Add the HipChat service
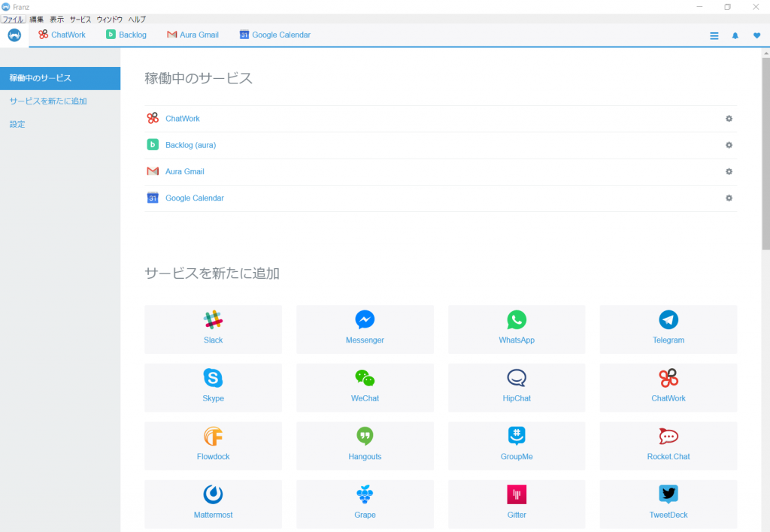This screenshot has width=770, height=532. click(x=517, y=388)
